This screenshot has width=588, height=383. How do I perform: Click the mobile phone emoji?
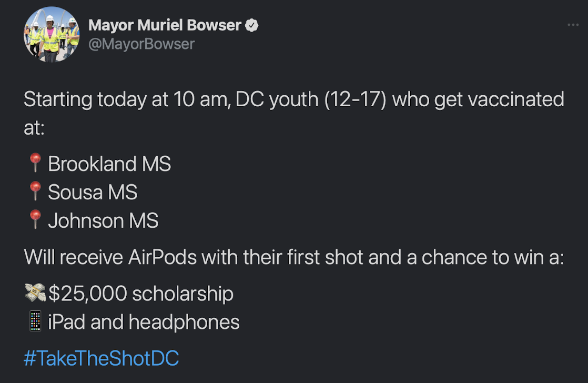[x=35, y=321]
